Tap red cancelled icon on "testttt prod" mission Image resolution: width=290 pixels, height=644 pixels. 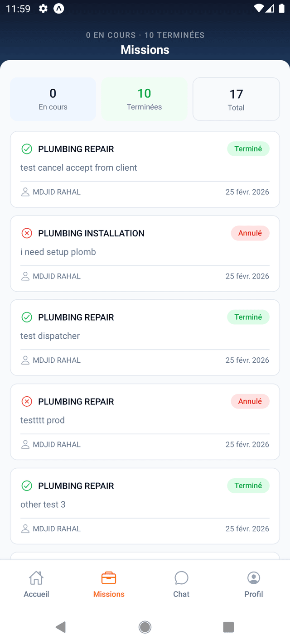point(27,402)
